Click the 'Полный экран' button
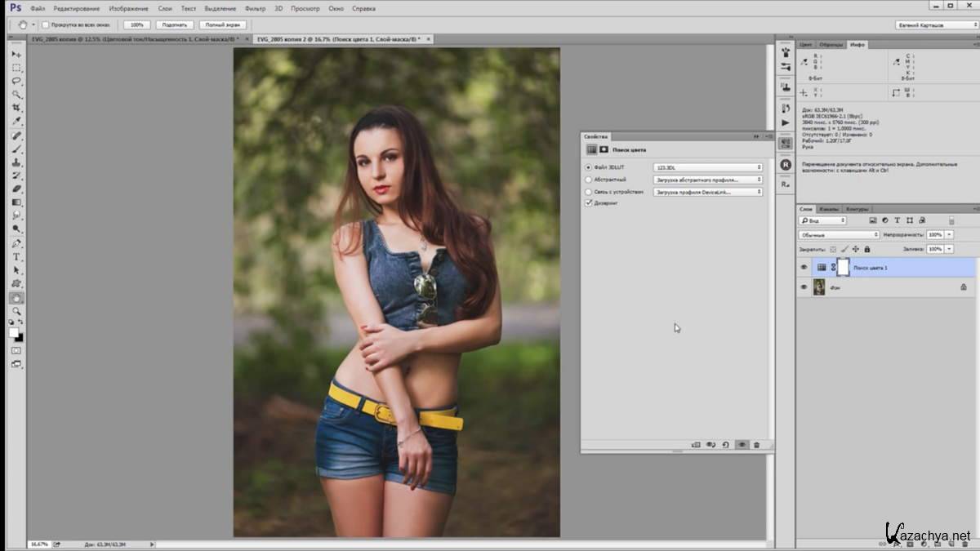 223,24
